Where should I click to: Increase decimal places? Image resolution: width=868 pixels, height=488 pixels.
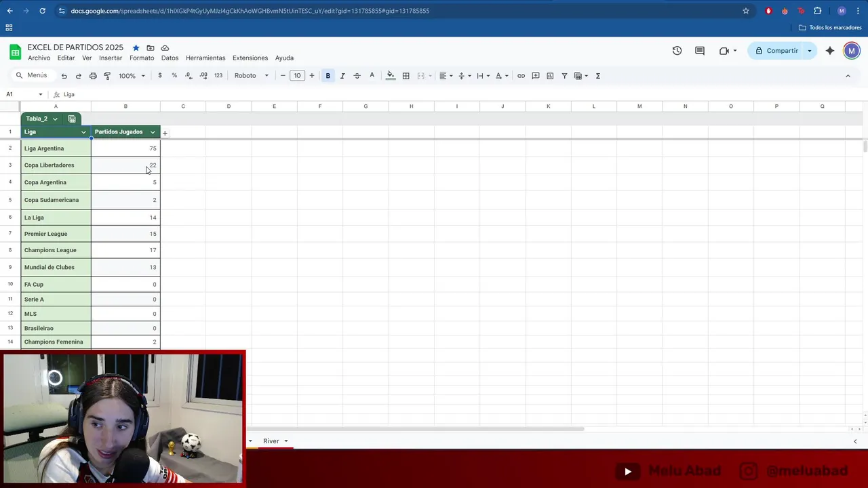[x=203, y=76]
